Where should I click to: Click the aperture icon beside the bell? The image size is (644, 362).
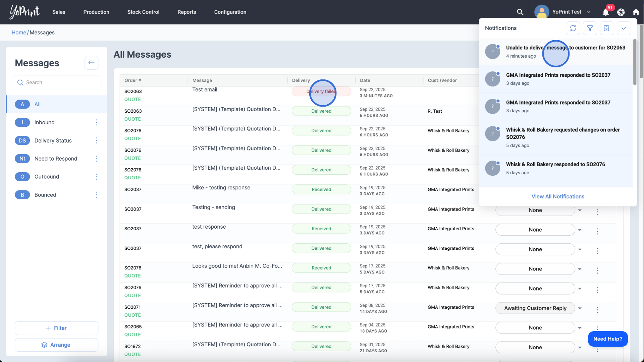(621, 12)
